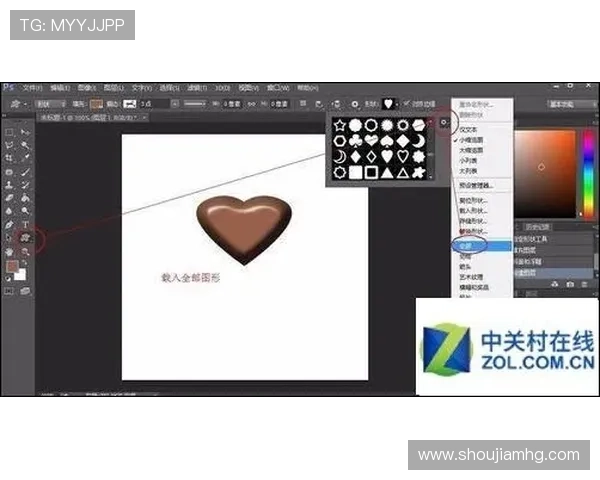
Task: Close the document tab with x
Action: pyautogui.click(x=144, y=118)
